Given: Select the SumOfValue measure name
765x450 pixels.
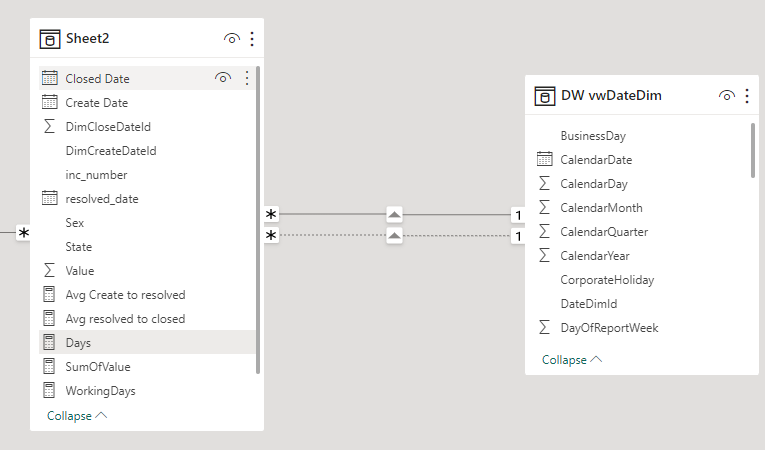Looking at the screenshot, I should (x=98, y=367).
